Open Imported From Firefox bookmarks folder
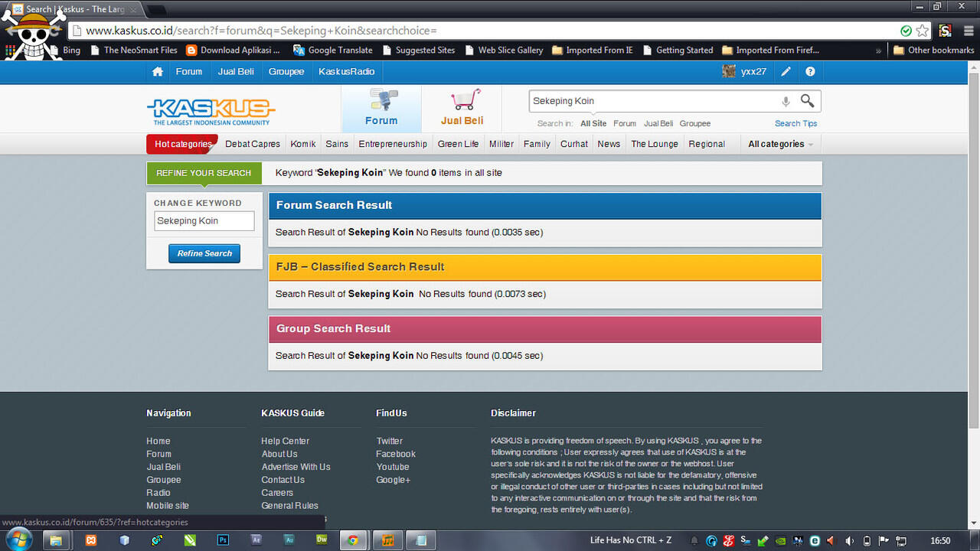Image resolution: width=980 pixels, height=551 pixels. tap(770, 51)
